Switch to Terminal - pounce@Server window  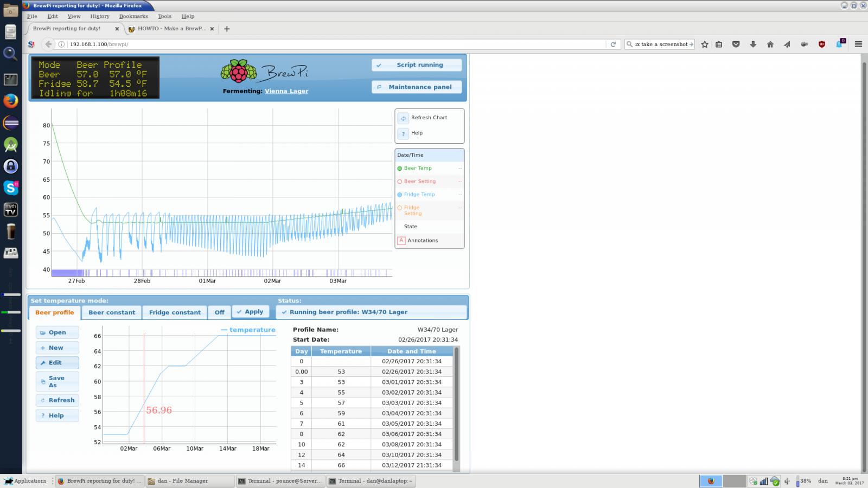tap(280, 481)
